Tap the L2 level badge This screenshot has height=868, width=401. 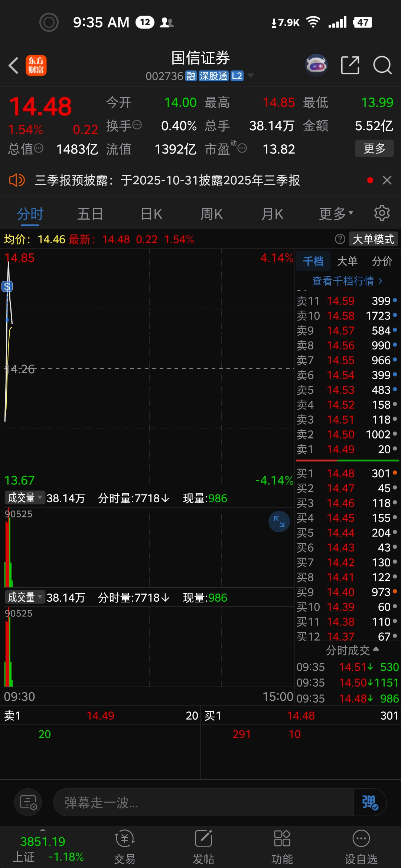click(x=237, y=76)
